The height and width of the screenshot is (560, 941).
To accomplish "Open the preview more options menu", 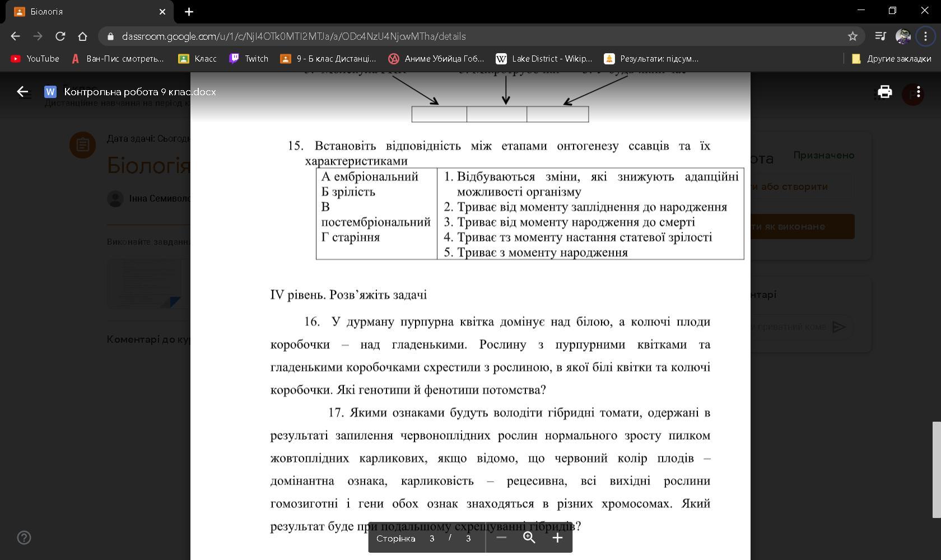I will pos(918,92).
